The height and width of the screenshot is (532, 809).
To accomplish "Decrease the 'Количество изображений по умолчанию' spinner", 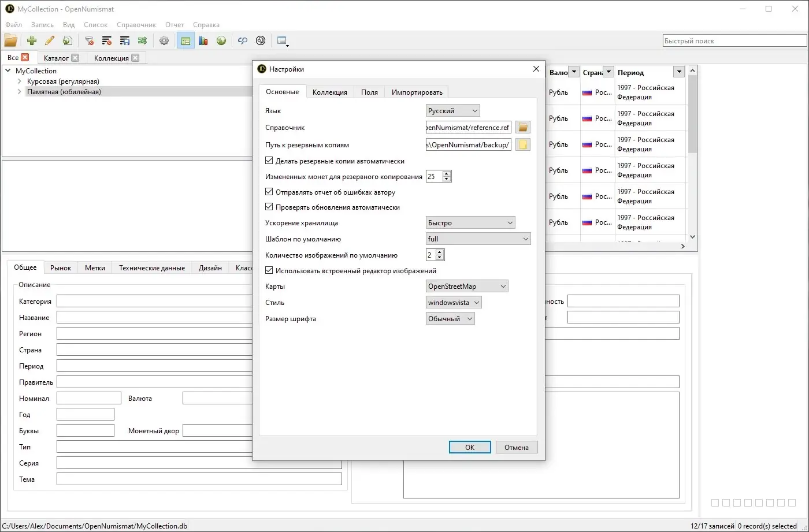I will [x=440, y=258].
